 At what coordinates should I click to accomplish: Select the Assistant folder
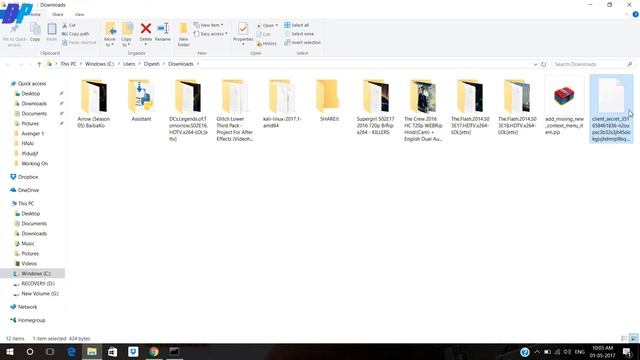click(141, 100)
